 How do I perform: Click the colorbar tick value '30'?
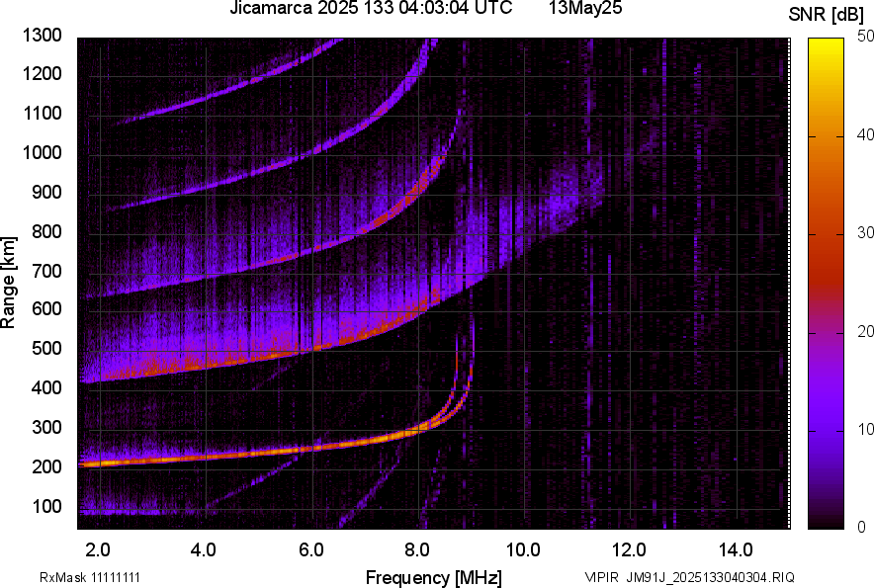(866, 233)
